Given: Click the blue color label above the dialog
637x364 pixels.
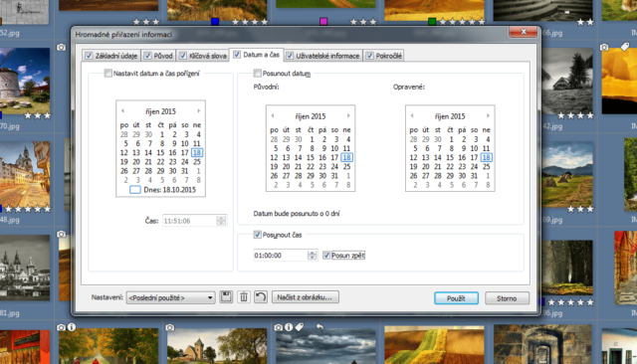Looking at the screenshot, I should click(215, 22).
